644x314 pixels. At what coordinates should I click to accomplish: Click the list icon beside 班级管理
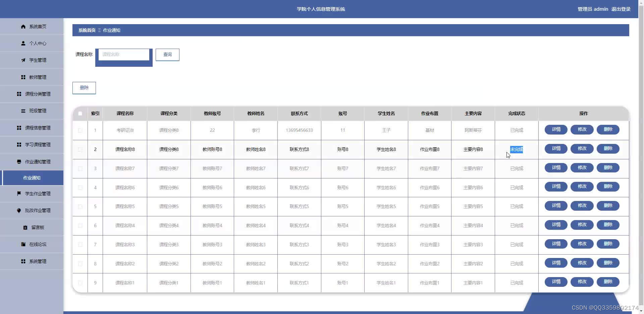(23, 111)
